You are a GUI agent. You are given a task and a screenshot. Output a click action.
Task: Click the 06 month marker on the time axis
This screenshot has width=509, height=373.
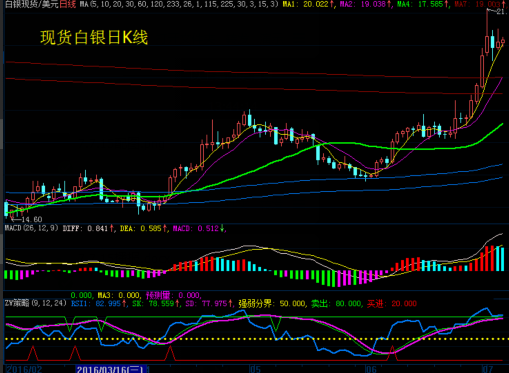[x=371, y=369]
